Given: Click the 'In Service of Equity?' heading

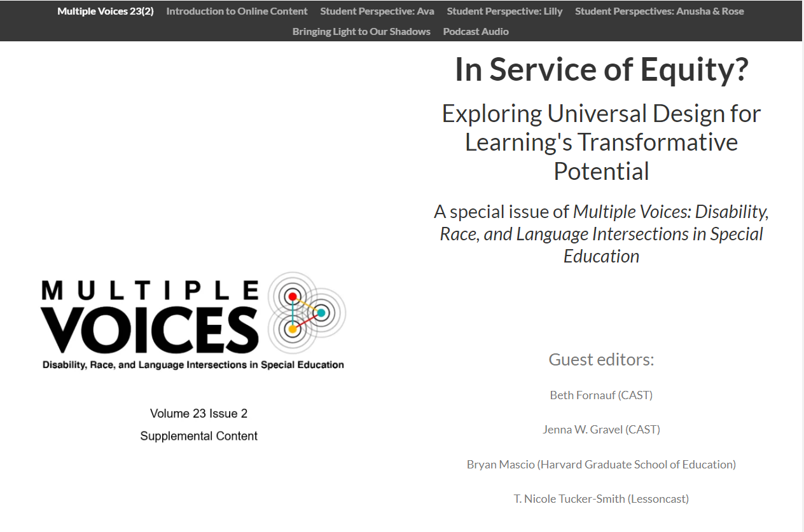Looking at the screenshot, I should coord(602,70).
